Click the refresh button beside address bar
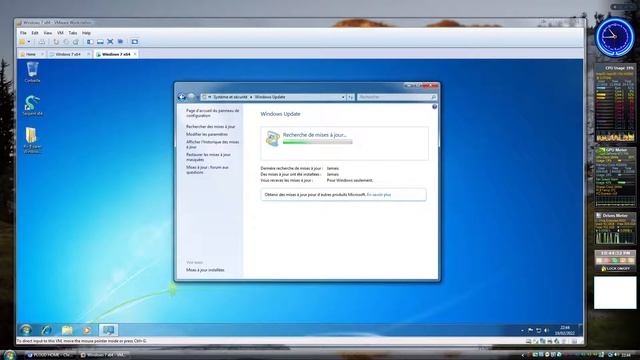This screenshot has width=640, height=360. [351, 97]
